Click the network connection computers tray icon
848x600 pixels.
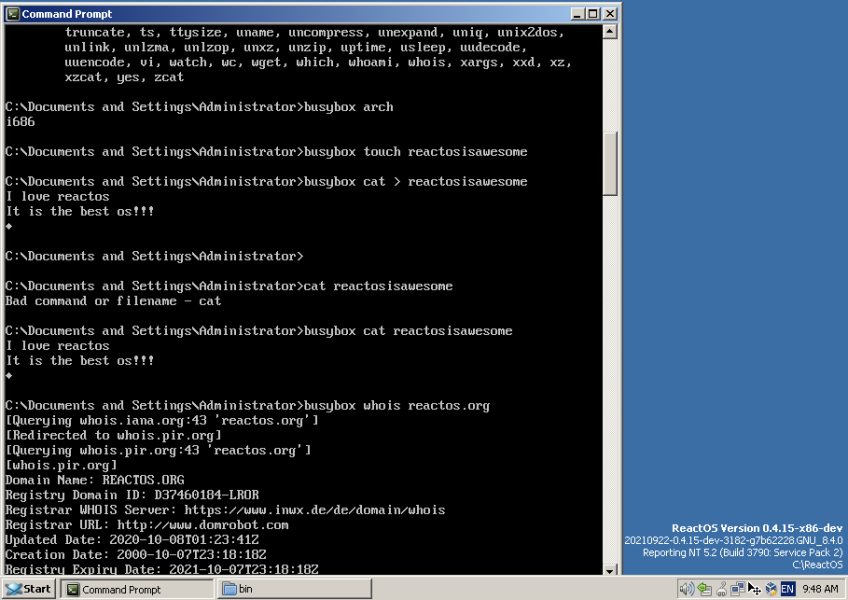(x=737, y=589)
